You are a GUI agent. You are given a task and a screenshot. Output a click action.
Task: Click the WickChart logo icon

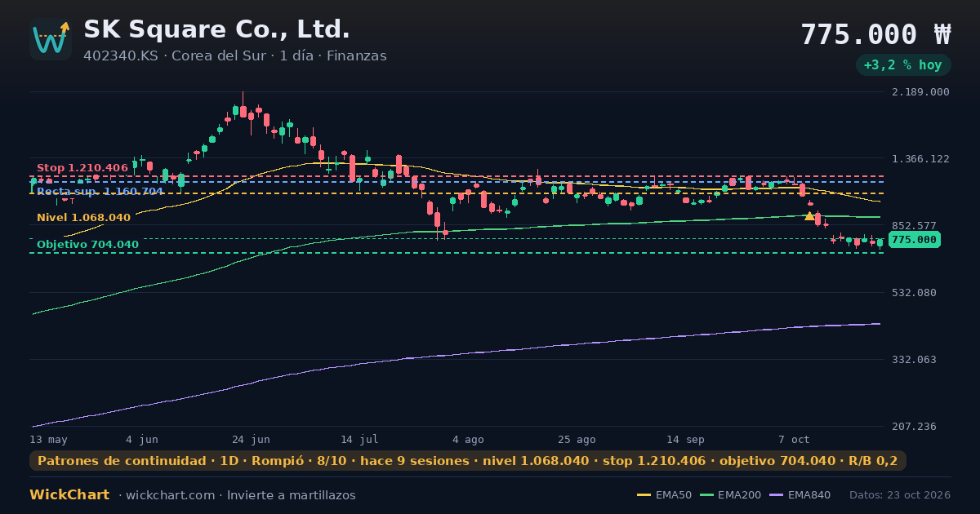[x=51, y=39]
